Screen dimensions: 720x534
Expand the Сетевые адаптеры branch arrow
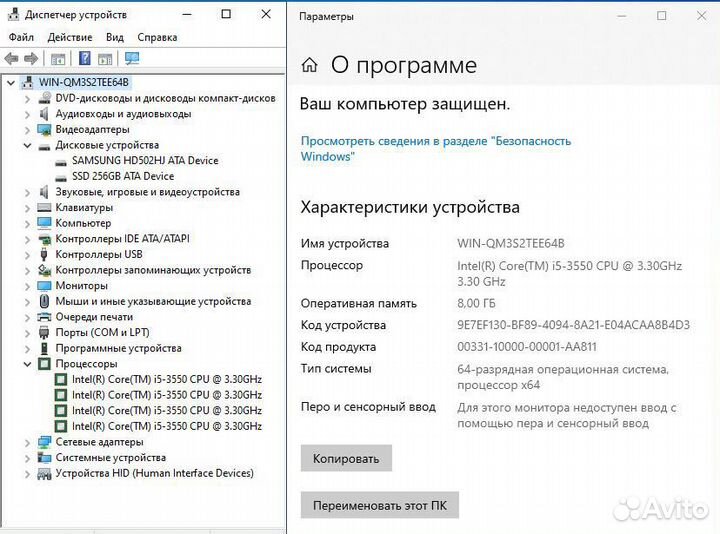click(28, 442)
